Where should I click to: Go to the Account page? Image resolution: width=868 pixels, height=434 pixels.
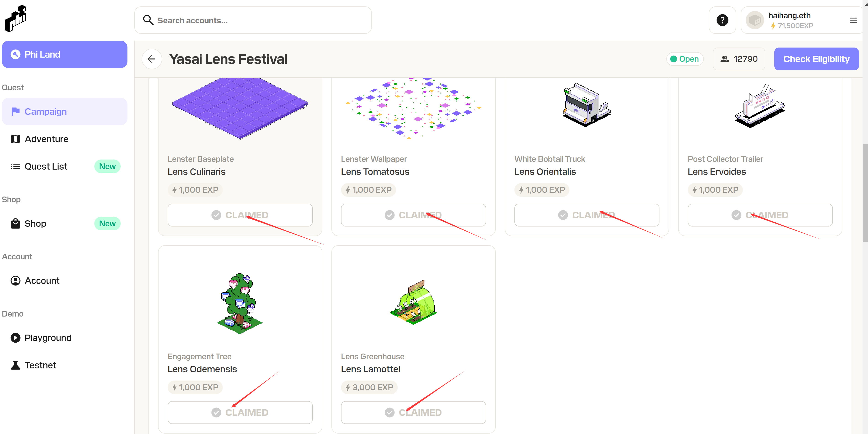coord(42,281)
